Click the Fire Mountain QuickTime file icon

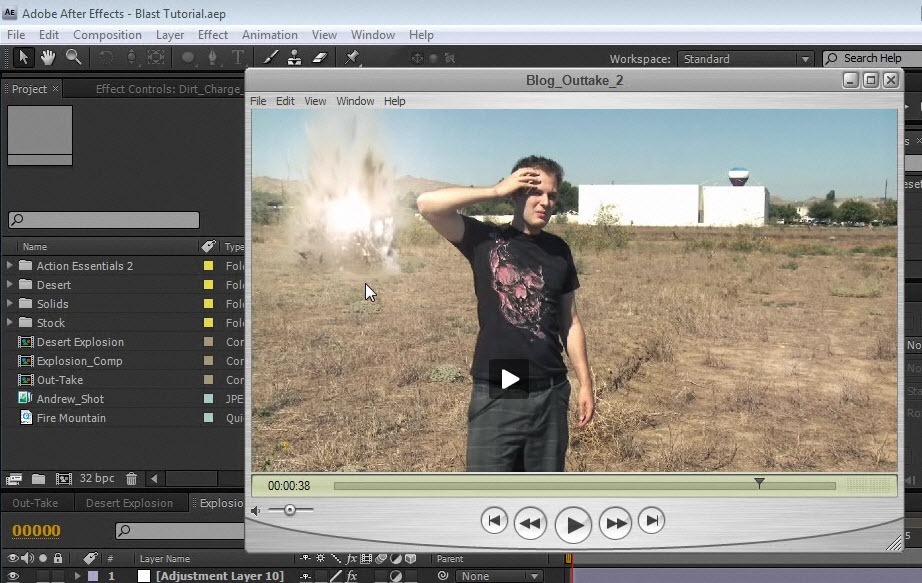click(x=26, y=417)
